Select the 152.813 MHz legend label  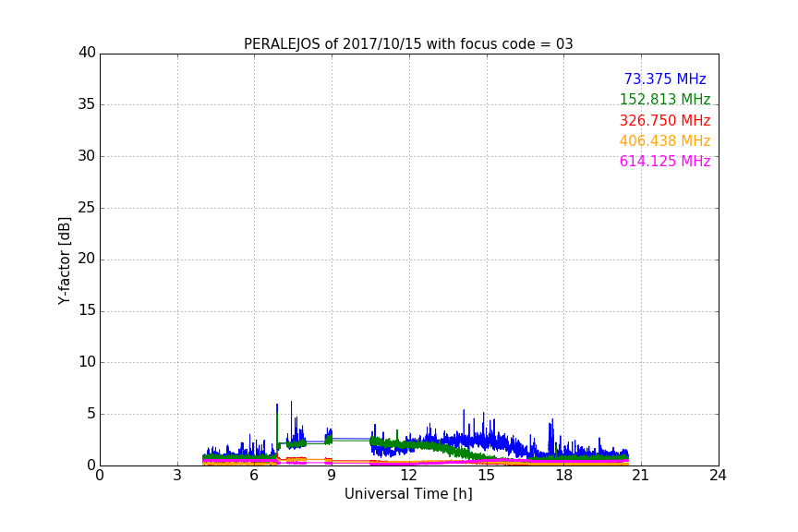(x=665, y=100)
